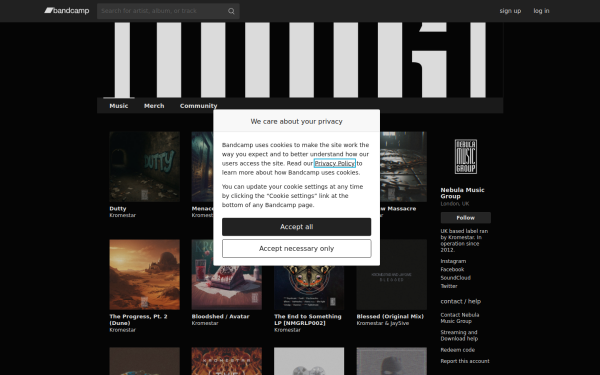Open Streaming and Download help link
This screenshot has height=375, width=600.
[459, 336]
